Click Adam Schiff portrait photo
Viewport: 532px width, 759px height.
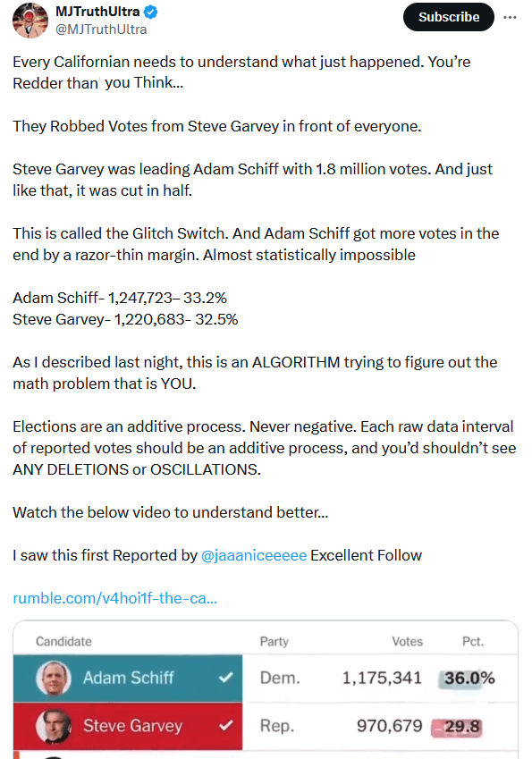(x=54, y=679)
